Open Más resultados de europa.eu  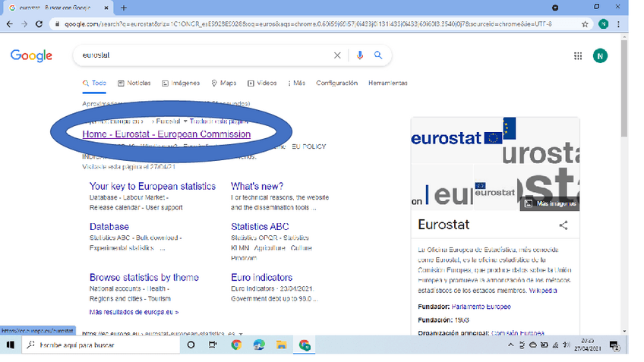point(134,313)
